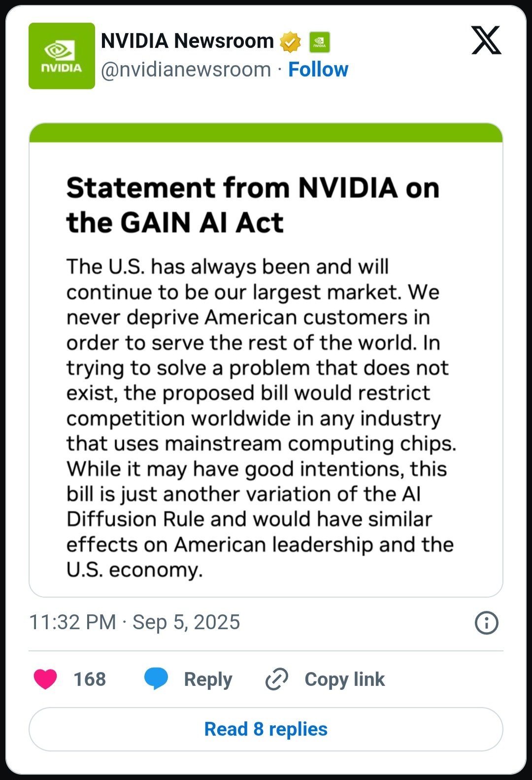Image resolution: width=532 pixels, height=780 pixels.
Task: Click the green banner atop the statement card
Action: (x=266, y=133)
